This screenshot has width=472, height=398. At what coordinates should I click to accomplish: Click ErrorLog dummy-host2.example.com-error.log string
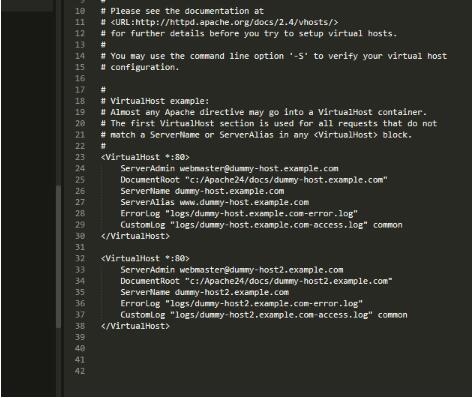pyautogui.click(x=264, y=304)
